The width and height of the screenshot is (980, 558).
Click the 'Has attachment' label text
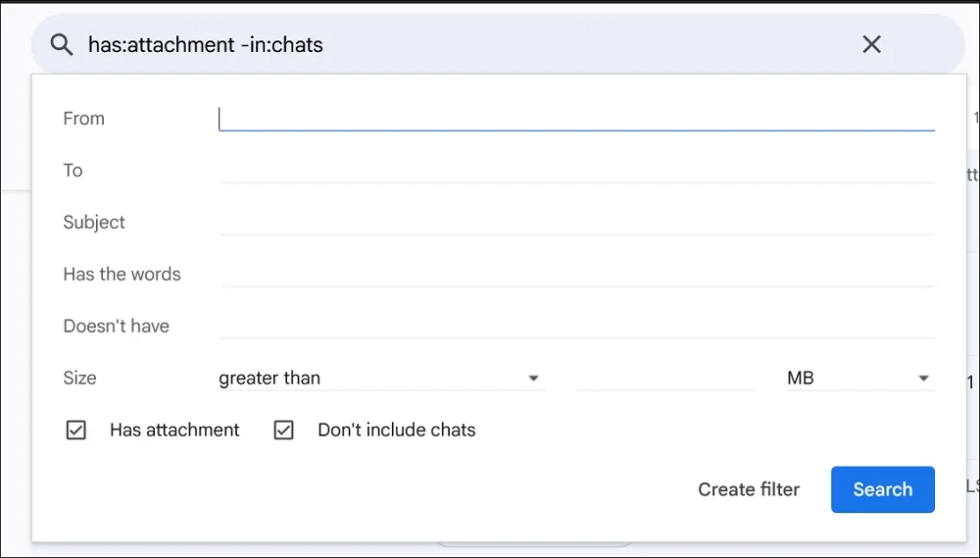tap(174, 431)
